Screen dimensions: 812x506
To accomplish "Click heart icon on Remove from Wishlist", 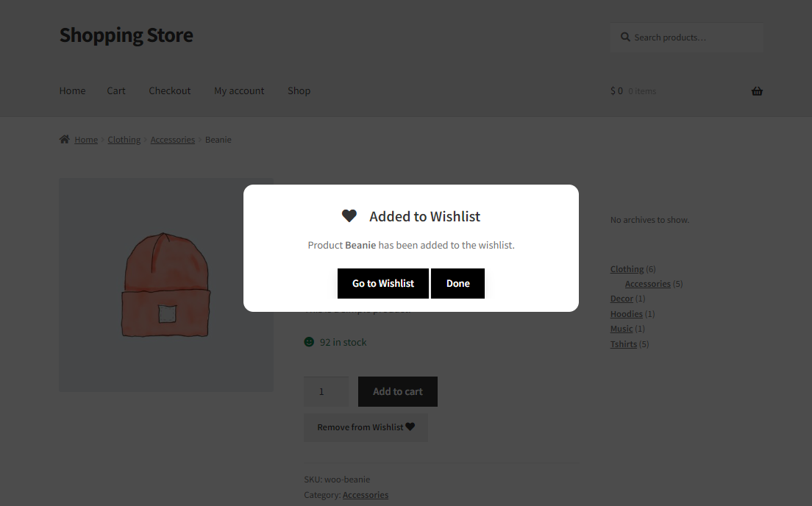I will pos(410,427).
